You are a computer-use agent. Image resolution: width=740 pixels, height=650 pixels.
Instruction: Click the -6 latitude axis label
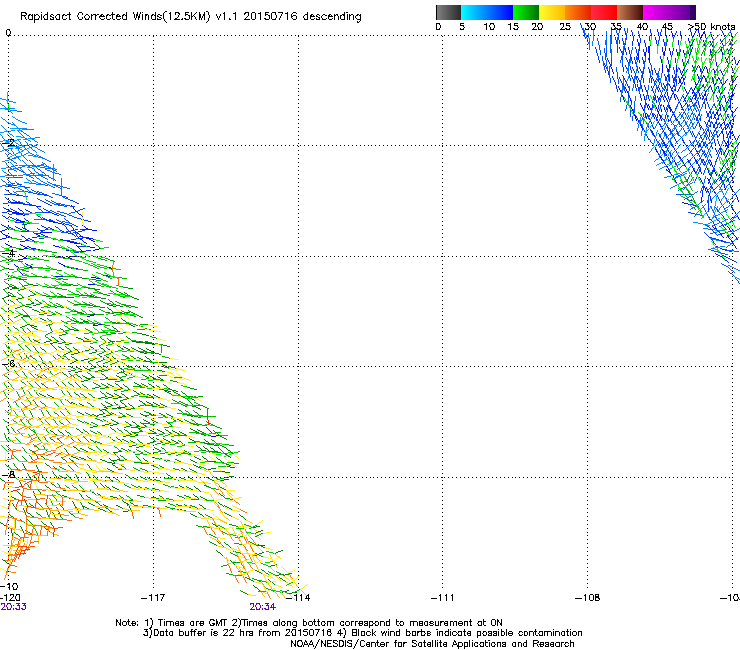click(x=9, y=363)
